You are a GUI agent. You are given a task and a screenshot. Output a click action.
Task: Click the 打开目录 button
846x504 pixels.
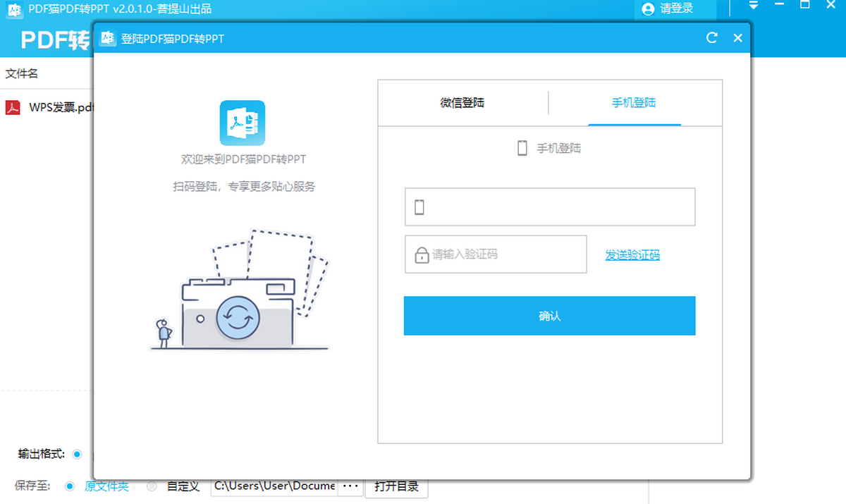coord(396,486)
